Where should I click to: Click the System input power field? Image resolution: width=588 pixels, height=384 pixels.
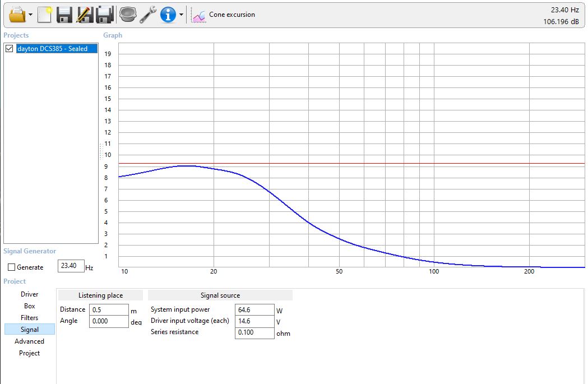click(x=254, y=310)
